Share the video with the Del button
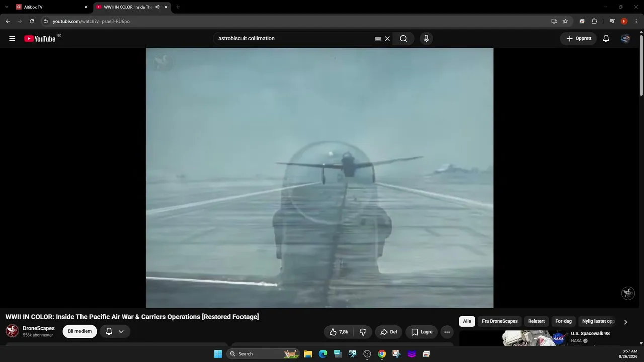Viewport: 644px width, 362px height. (388, 332)
